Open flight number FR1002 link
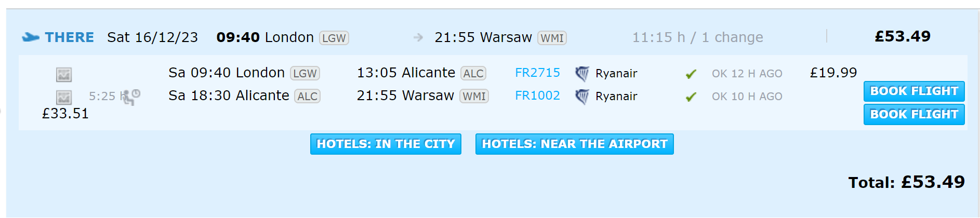 (x=537, y=96)
